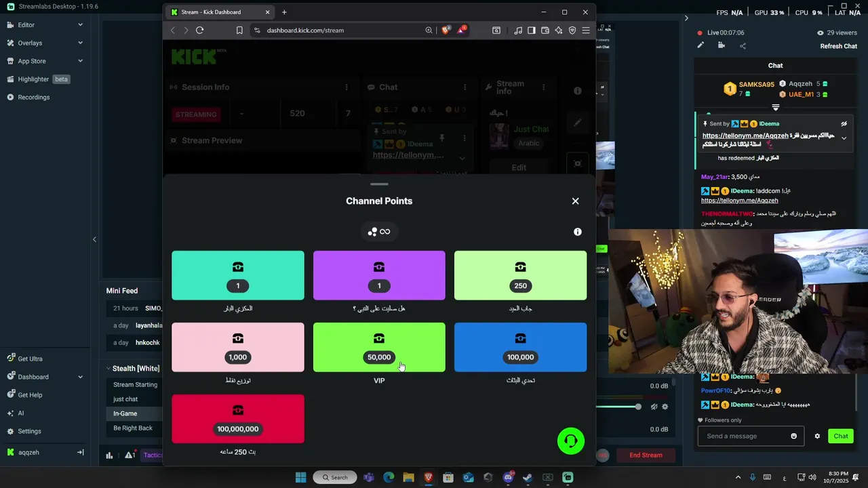The image size is (868, 488).
Task: Select the Stream Starting scene
Action: [x=135, y=384]
